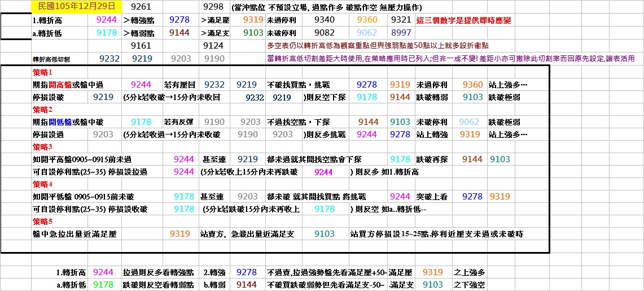
Task: Click the text ) 則反多 如1.轉折高
Action: pos(384,172)
